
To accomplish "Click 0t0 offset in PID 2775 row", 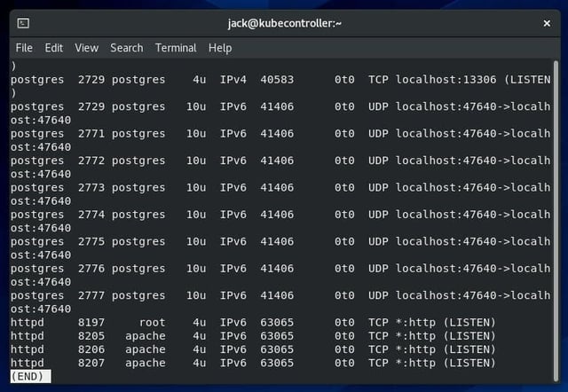I will (344, 241).
